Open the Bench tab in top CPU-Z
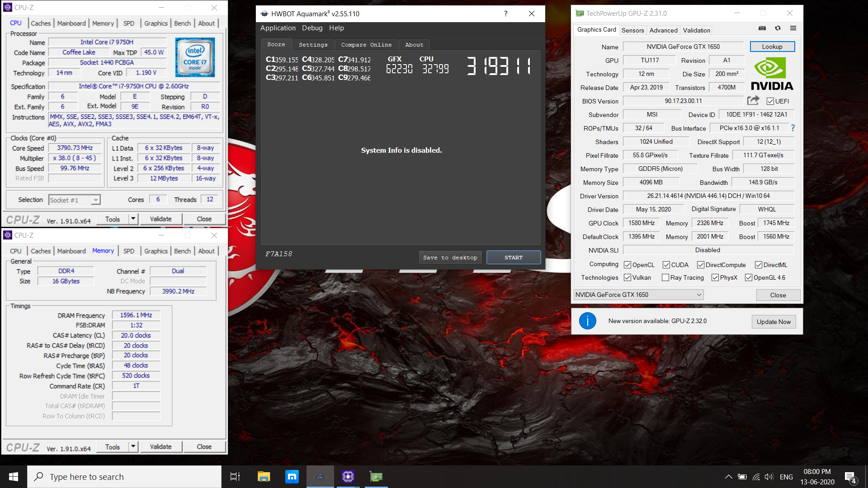This screenshot has width=868, height=488. coord(183,23)
